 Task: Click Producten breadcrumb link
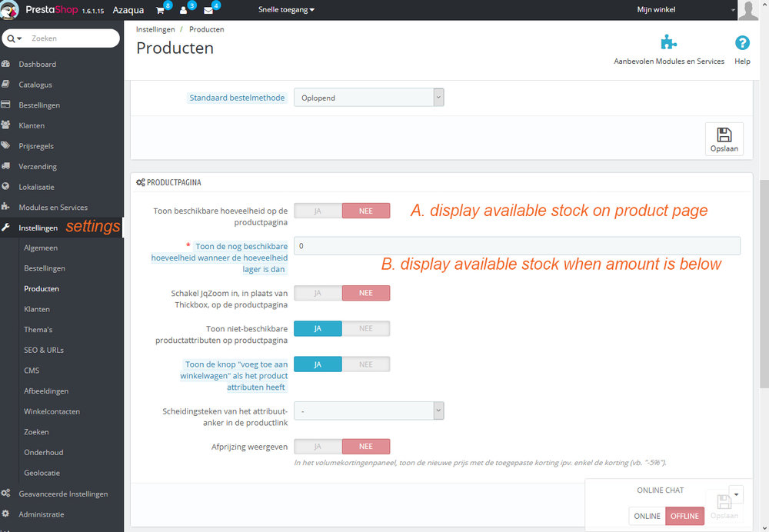206,29
